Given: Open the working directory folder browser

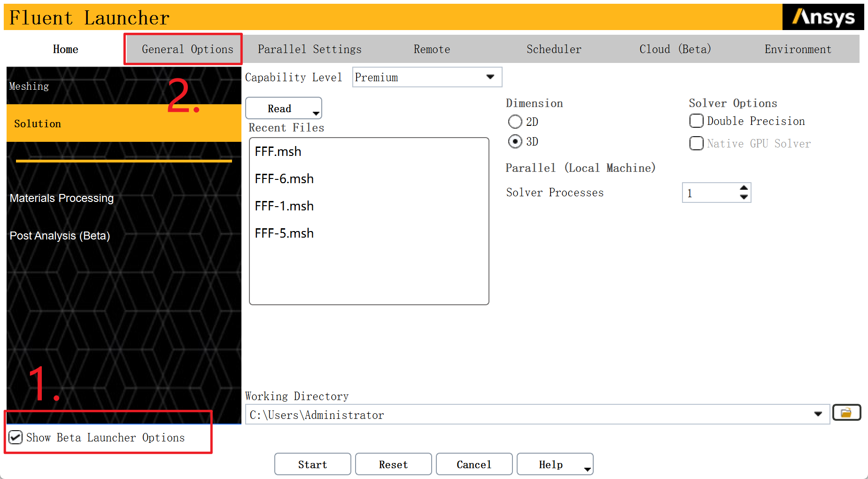Looking at the screenshot, I should coord(846,413).
